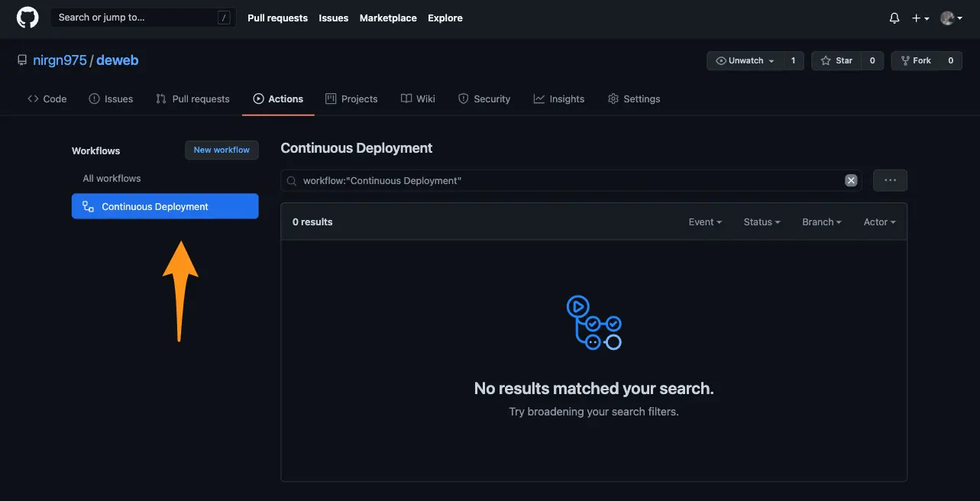Open the Event filter dropdown
980x501 pixels.
pyautogui.click(x=703, y=221)
